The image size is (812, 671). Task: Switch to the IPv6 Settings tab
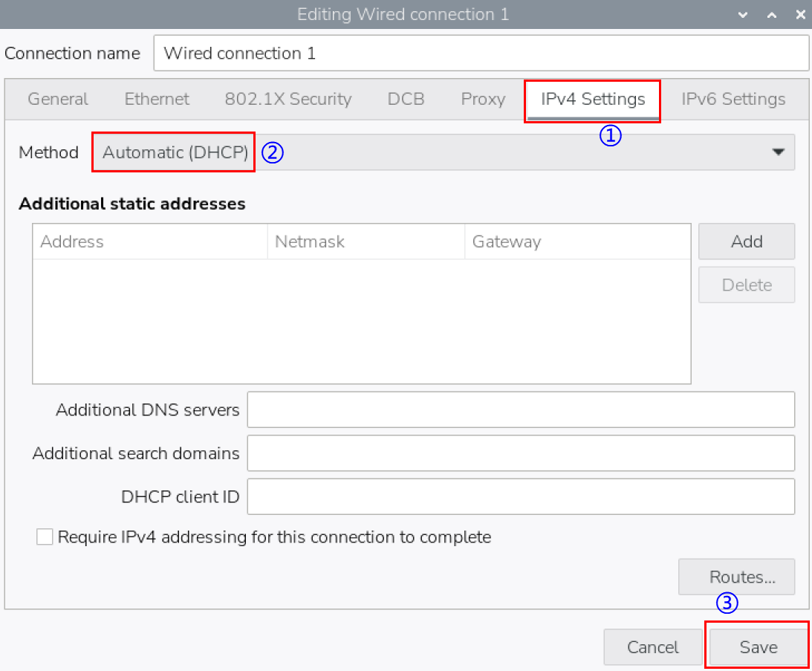pos(733,100)
